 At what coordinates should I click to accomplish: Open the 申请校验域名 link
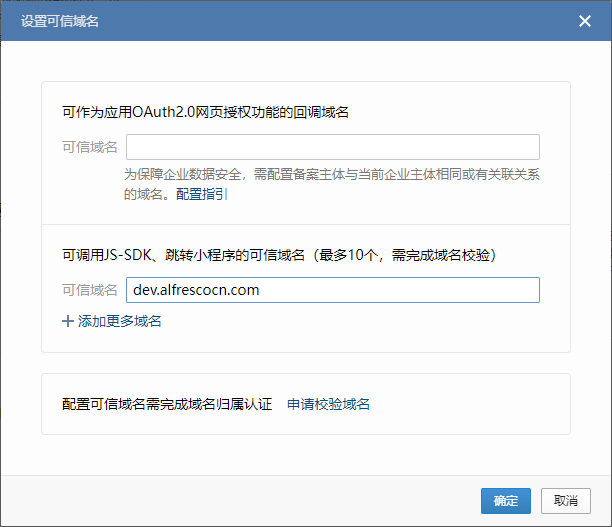[x=328, y=404]
